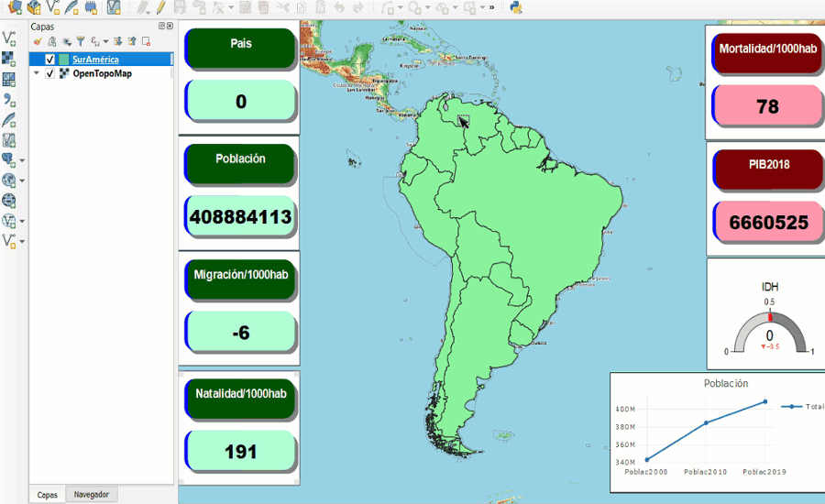The width and height of the screenshot is (825, 504).
Task: Uncheck the SurAmérica layer visibility checkbox
Action: click(50, 60)
